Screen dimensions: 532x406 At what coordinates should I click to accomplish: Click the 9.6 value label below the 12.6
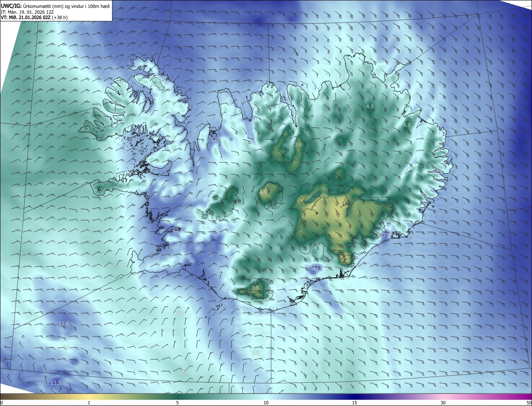point(66,347)
